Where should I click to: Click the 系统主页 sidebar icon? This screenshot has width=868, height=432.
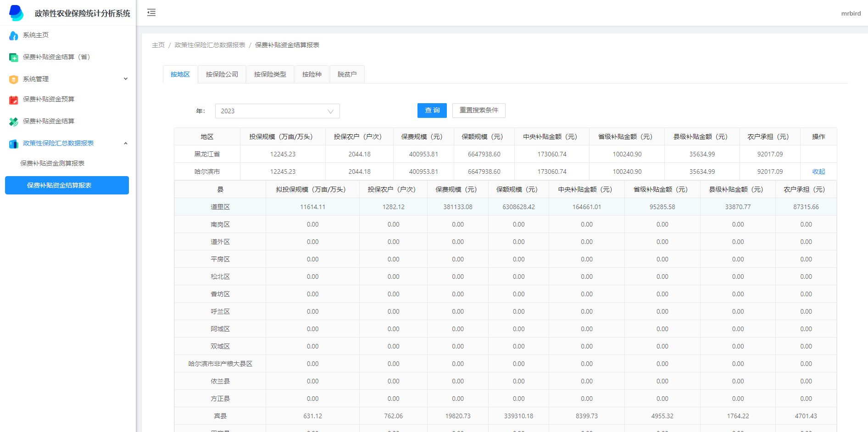[x=14, y=35]
